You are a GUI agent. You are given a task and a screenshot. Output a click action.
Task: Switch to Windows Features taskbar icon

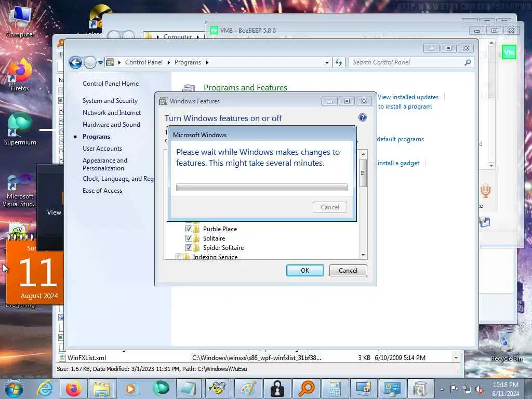[421, 389]
